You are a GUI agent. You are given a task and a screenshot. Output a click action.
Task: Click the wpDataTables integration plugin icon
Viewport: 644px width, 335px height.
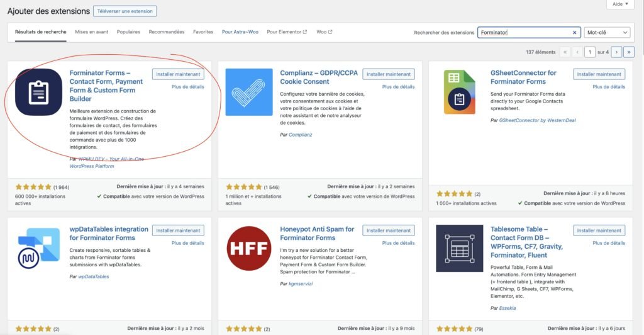[38, 249]
